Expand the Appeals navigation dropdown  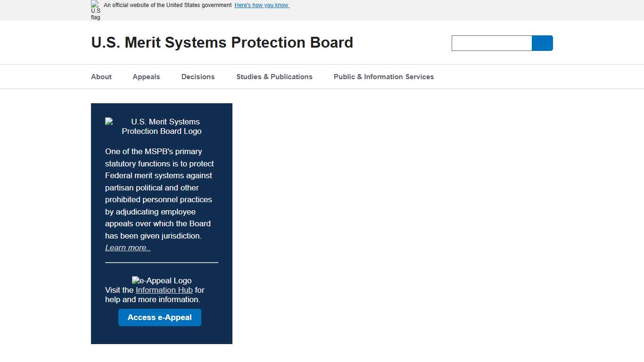(x=146, y=76)
